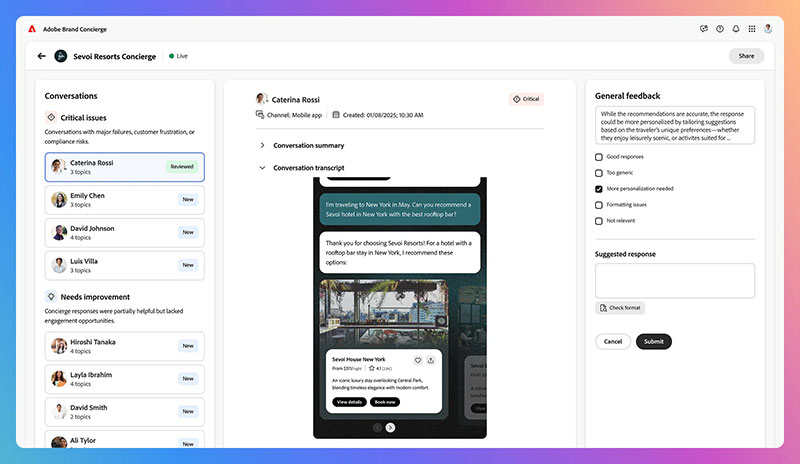The image size is (800, 464).
Task: Click share icon on Sevoi House card
Action: click(x=430, y=360)
